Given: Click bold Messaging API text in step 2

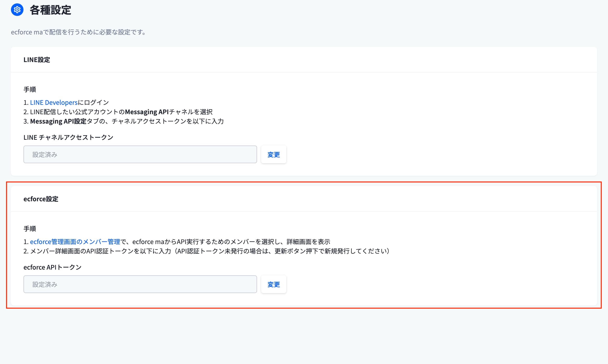Looking at the screenshot, I should [147, 112].
